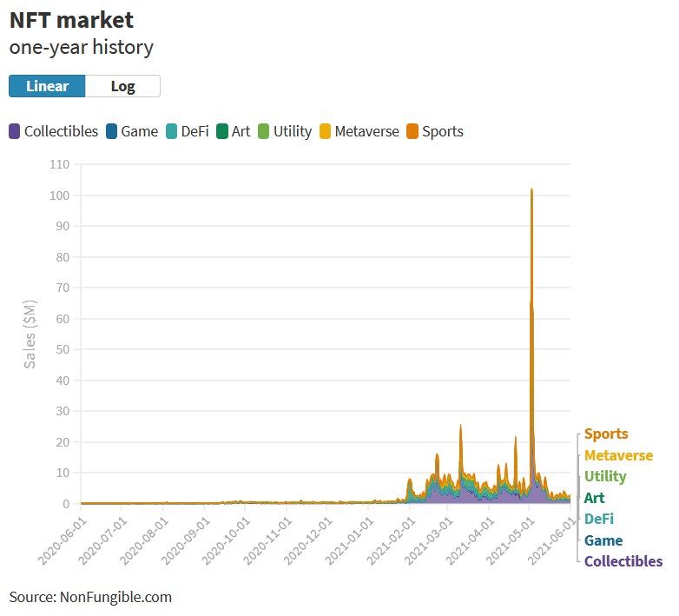Viewport: 679px width, 616px height.
Task: Select the Sports label beside the chart
Action: tap(606, 434)
